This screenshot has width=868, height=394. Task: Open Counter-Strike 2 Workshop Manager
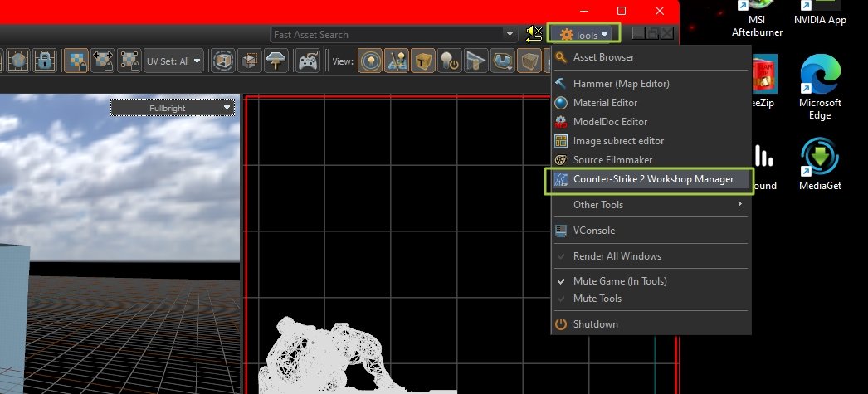(652, 179)
